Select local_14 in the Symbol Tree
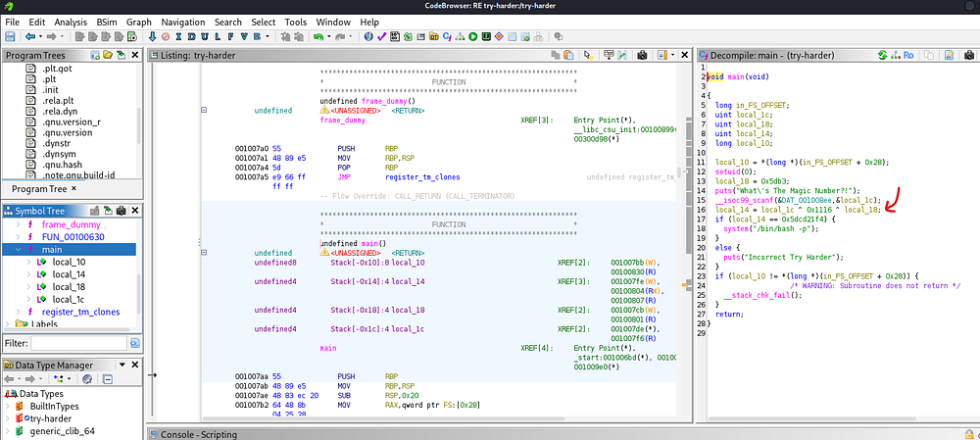980x440 pixels. pyautogui.click(x=68, y=274)
